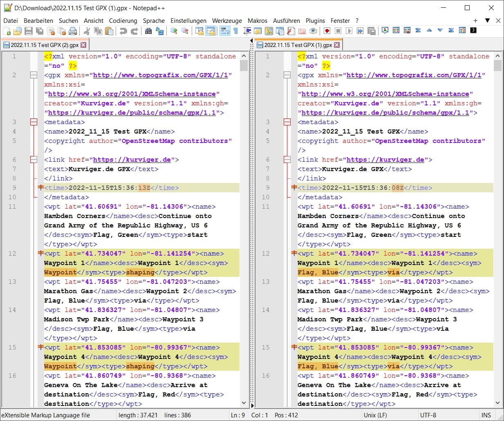Click the Unix (LF) status bar field
The image size is (504, 421).
tap(375, 415)
